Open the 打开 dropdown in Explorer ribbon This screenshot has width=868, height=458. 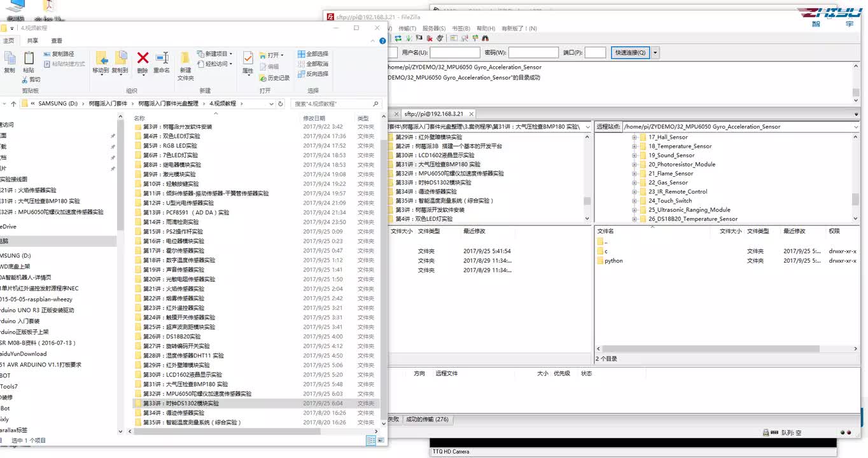coord(271,55)
